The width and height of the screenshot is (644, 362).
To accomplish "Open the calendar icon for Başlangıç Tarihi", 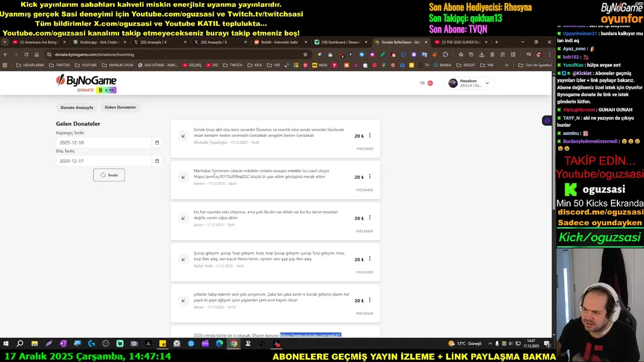I will (x=157, y=143).
